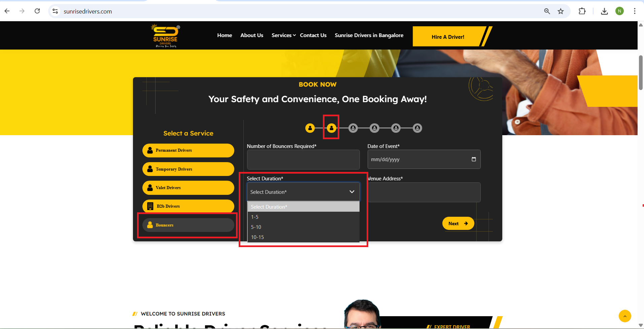Click the browser reload icon
644x329 pixels.
pos(37,11)
